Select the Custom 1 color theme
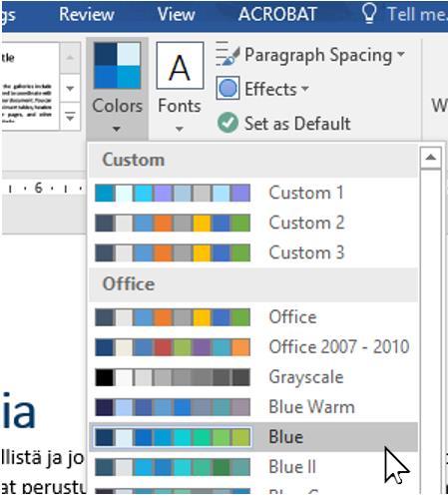 (253, 193)
